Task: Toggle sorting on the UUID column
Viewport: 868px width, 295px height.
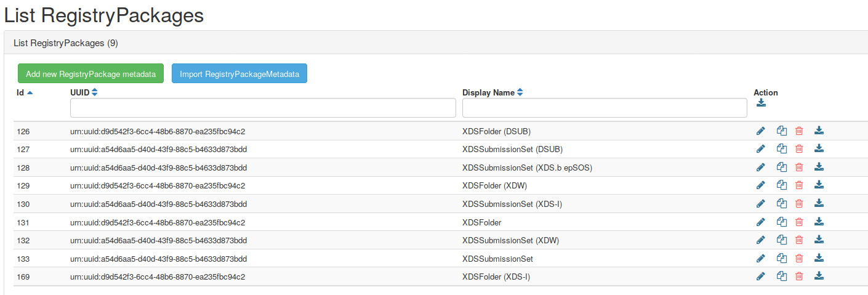Action: coord(94,93)
